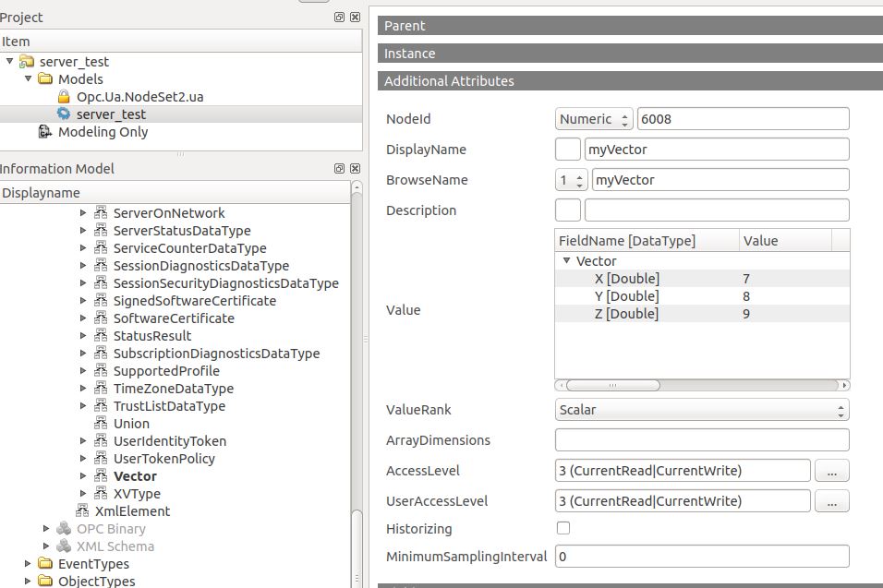Undock the Project panel via its float icon
The image size is (883, 588).
[x=338, y=17]
